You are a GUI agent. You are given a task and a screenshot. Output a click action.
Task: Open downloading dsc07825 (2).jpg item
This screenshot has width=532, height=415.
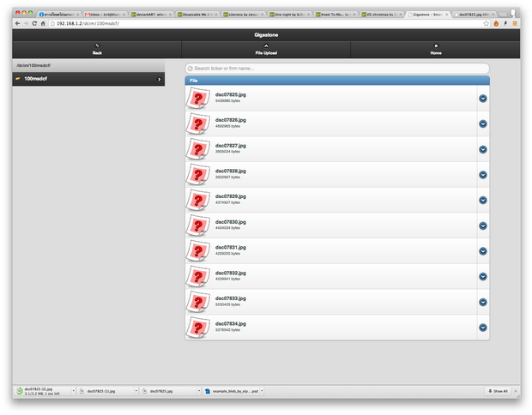(42, 391)
